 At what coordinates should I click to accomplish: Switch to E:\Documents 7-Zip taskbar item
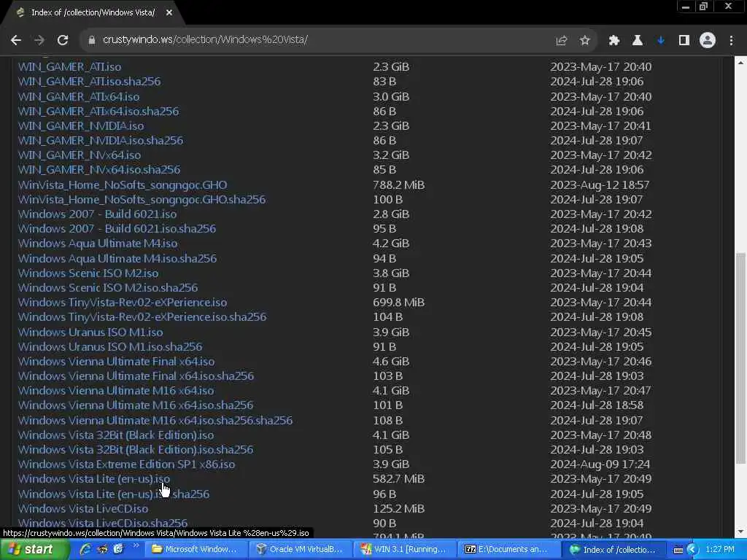(508, 550)
